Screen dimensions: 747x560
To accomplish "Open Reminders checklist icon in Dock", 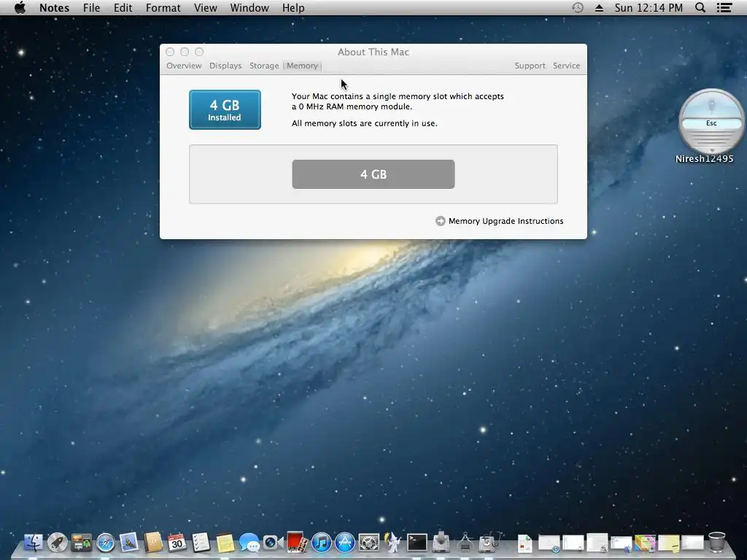I will pyautogui.click(x=201, y=542).
